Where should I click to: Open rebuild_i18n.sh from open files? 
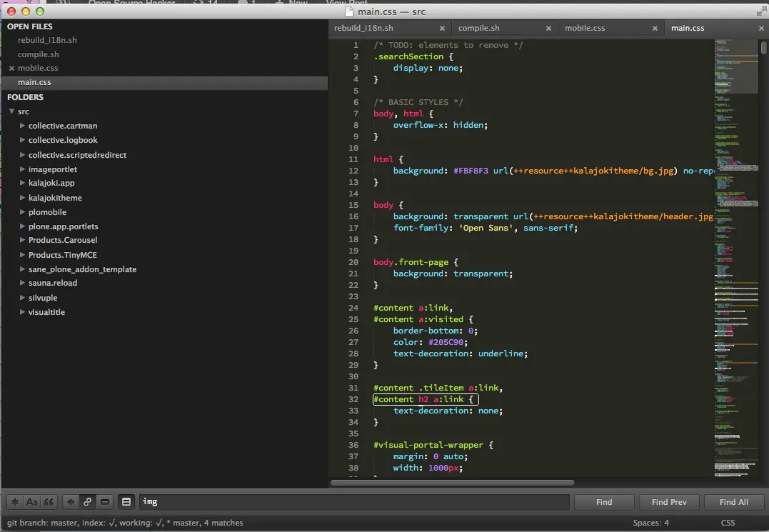47,40
